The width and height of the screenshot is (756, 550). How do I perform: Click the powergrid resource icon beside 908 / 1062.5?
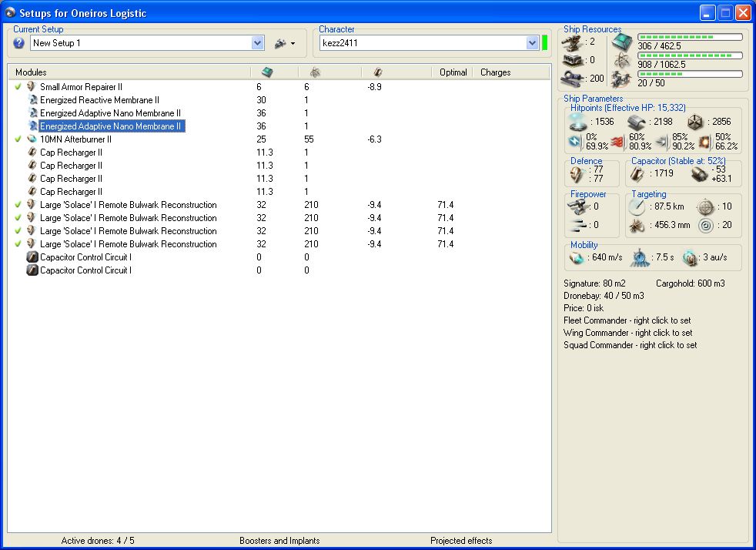623,60
